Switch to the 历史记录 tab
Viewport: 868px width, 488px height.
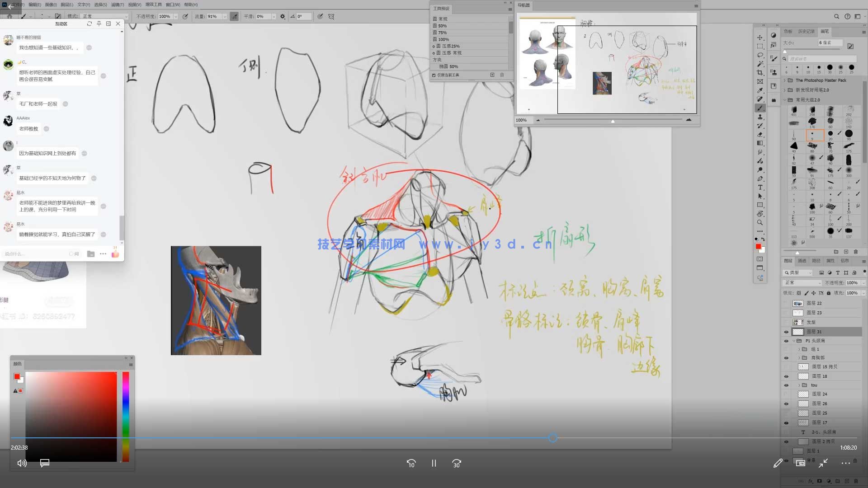[x=806, y=32]
